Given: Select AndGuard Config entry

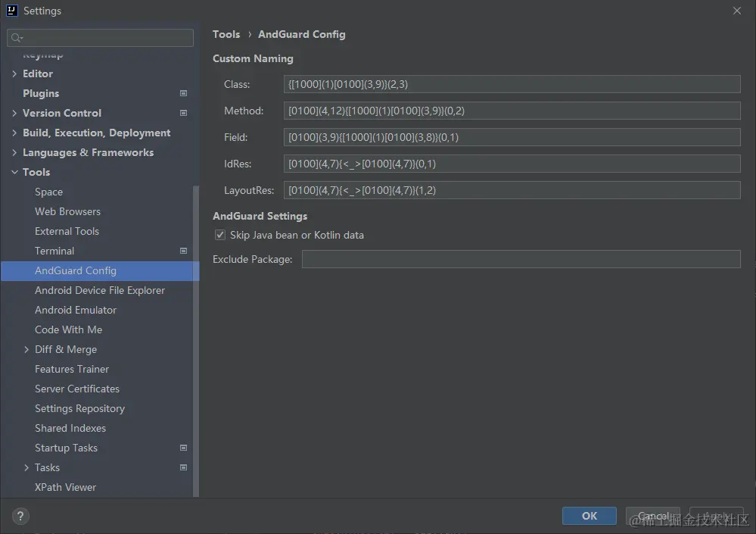Looking at the screenshot, I should point(100,270).
